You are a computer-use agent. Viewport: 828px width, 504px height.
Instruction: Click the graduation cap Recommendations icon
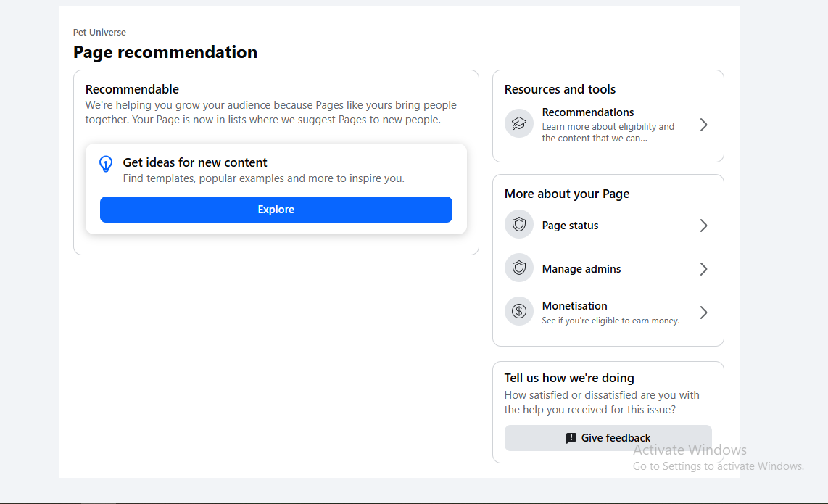(x=519, y=123)
